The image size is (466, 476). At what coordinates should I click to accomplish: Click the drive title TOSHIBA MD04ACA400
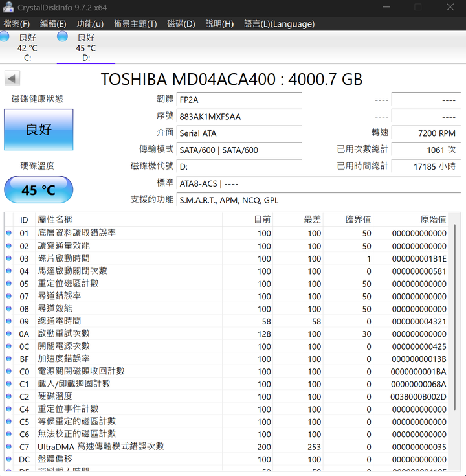pos(232,80)
